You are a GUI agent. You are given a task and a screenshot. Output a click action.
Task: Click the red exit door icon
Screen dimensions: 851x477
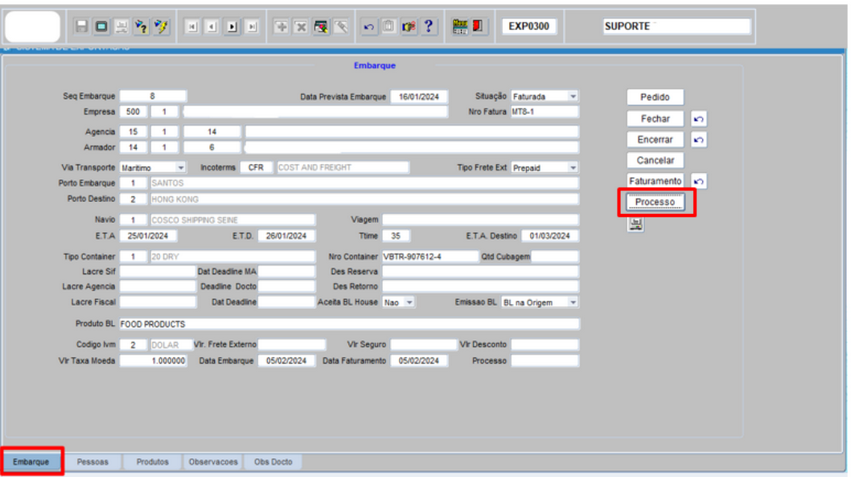[x=479, y=27]
